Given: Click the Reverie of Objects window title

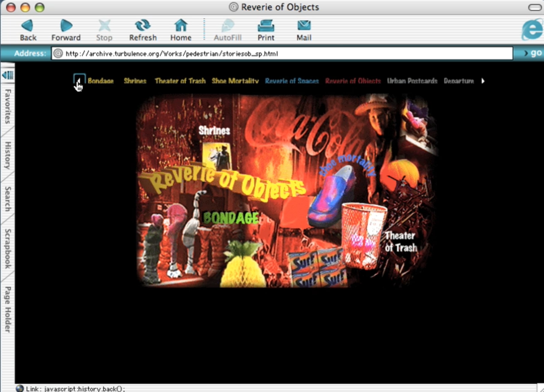Looking at the screenshot, I should [280, 7].
